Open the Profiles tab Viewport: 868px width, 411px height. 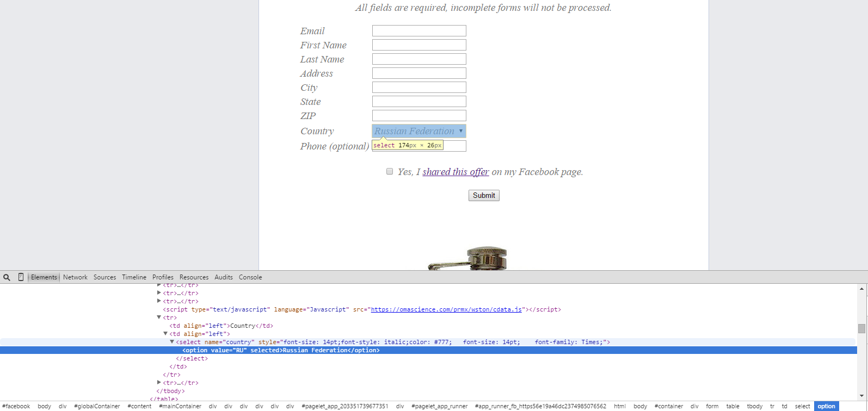point(163,277)
